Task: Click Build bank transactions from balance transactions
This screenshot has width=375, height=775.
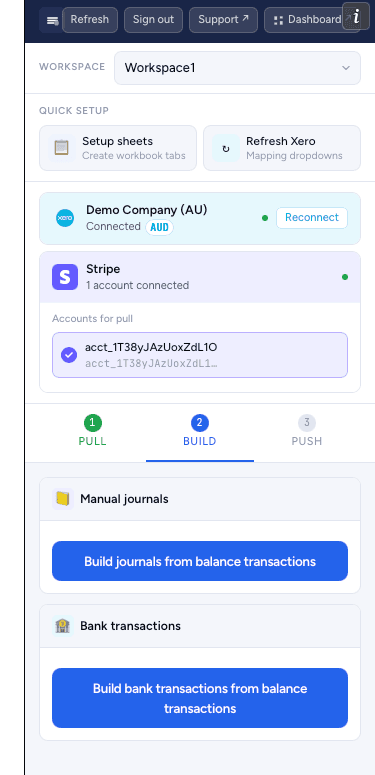Action: [200, 698]
